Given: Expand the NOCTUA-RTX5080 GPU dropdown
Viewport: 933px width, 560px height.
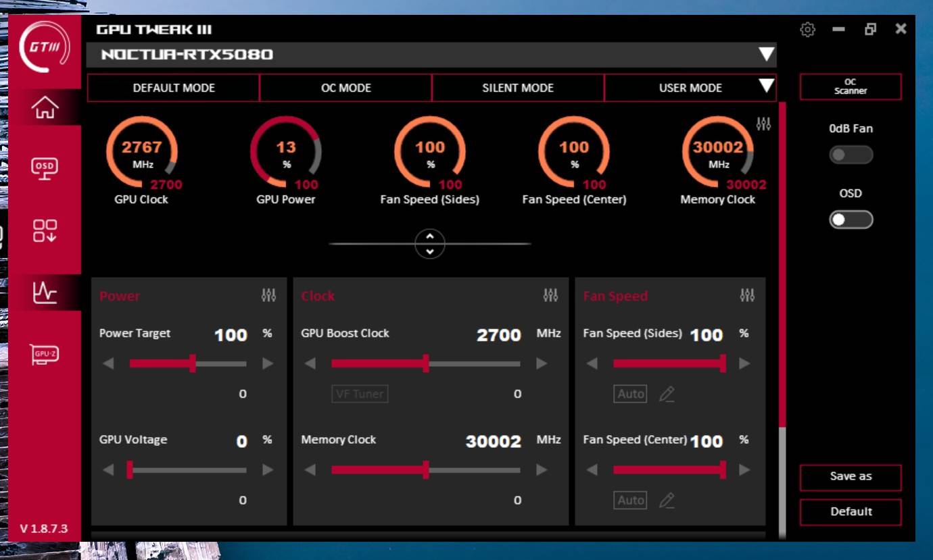Looking at the screenshot, I should [766, 54].
